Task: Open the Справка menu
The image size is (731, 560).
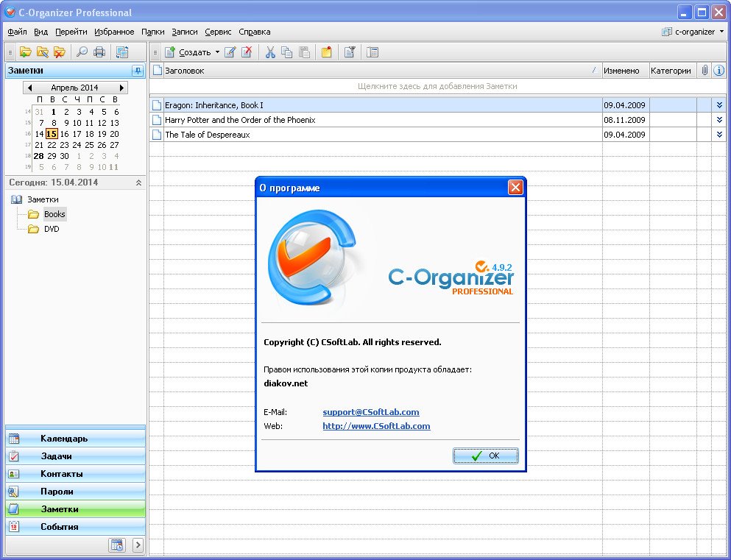Action: coord(255,32)
